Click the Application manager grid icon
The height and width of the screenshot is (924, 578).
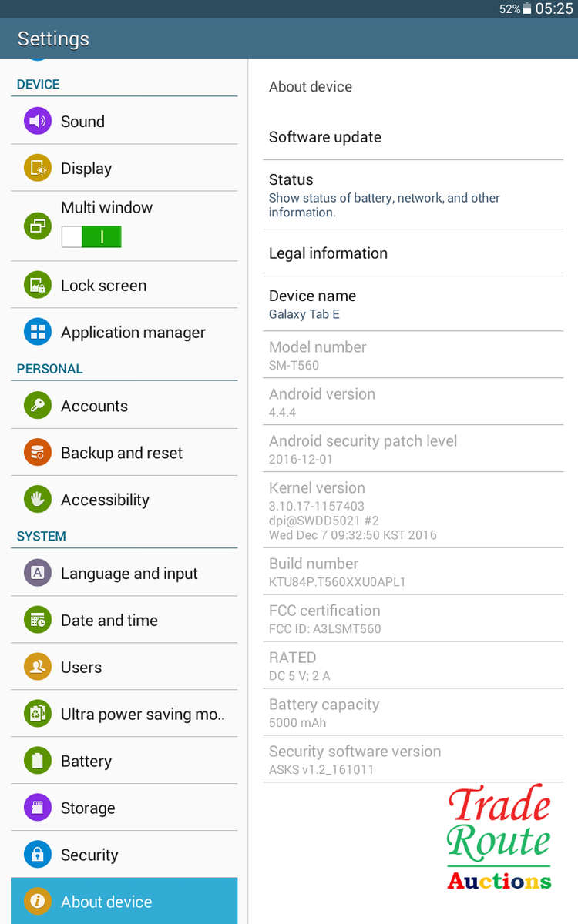point(37,332)
